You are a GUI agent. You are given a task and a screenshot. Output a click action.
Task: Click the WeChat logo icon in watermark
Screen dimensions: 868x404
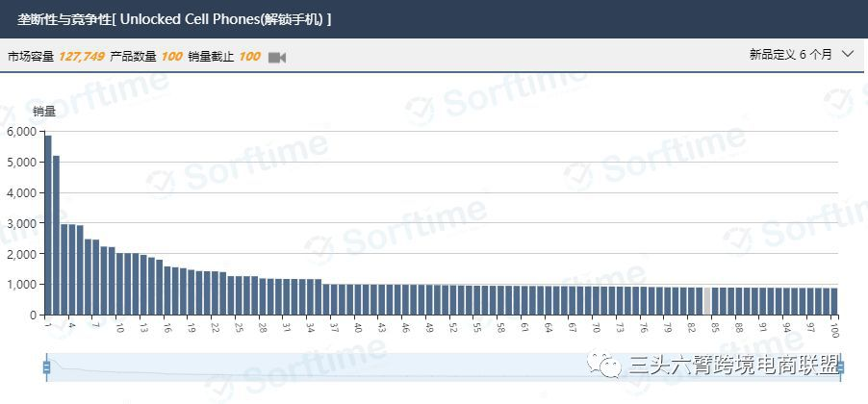609,365
